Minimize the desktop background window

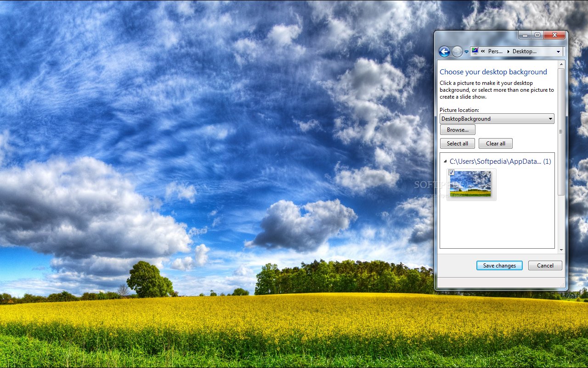[x=525, y=35]
